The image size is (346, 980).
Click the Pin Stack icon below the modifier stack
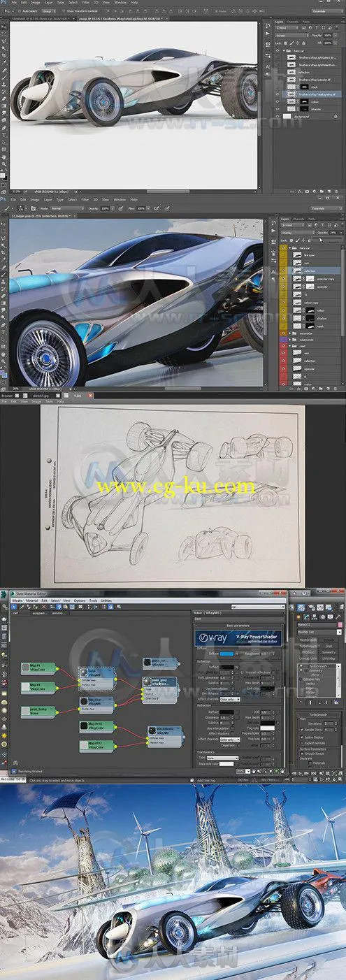point(301,702)
